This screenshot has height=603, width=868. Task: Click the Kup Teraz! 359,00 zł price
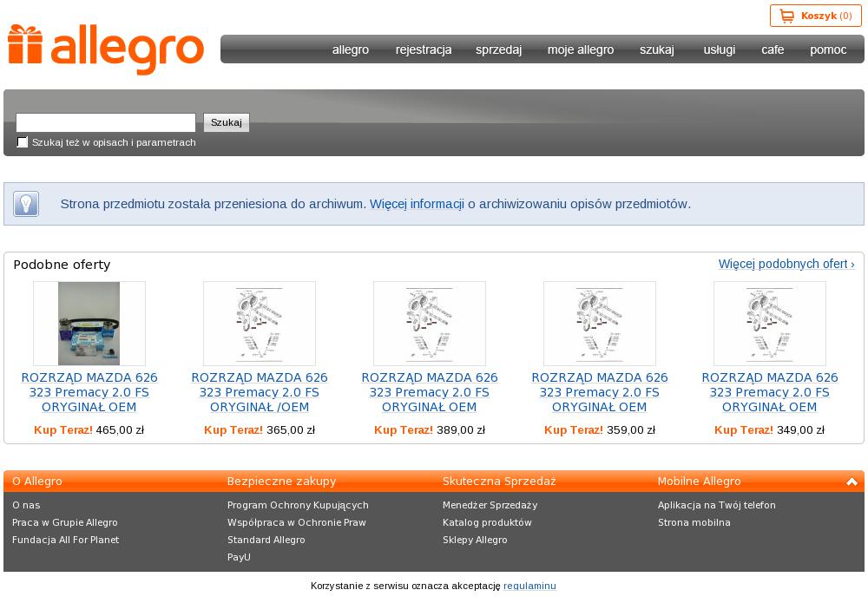pos(600,429)
